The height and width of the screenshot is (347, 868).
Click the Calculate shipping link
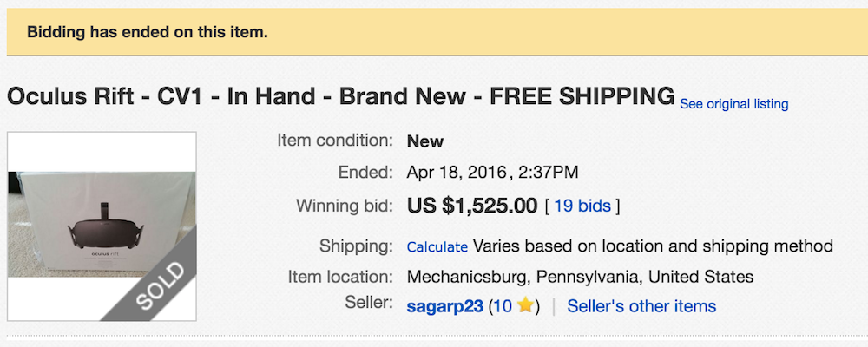coord(437,246)
